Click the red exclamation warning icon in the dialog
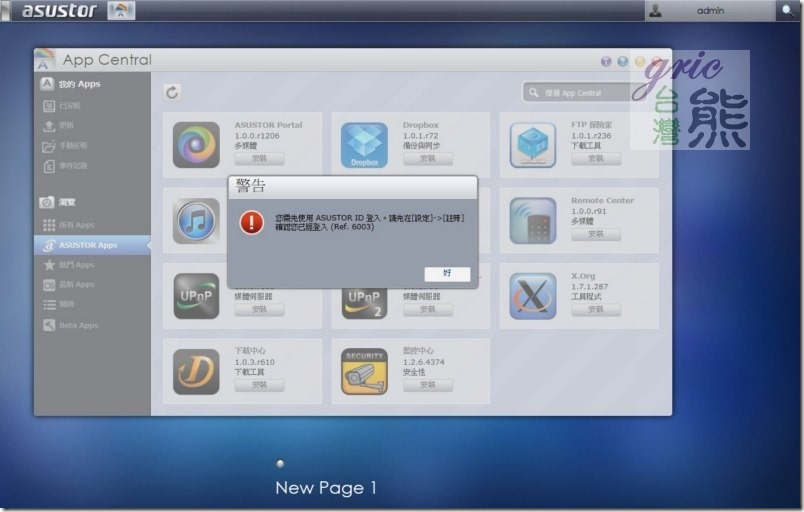Viewport: 804px width, 512px height. (251, 222)
